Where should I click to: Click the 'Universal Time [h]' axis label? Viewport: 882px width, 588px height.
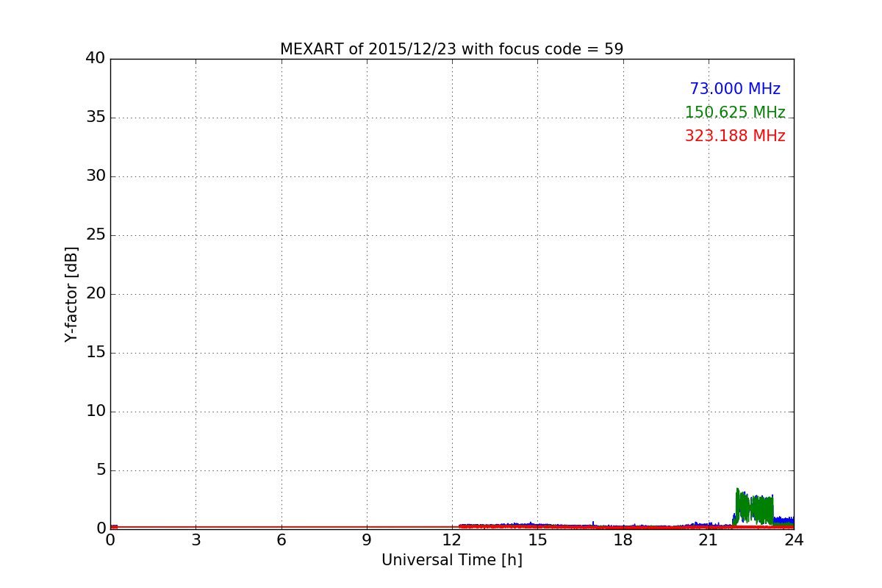pyautogui.click(x=452, y=560)
